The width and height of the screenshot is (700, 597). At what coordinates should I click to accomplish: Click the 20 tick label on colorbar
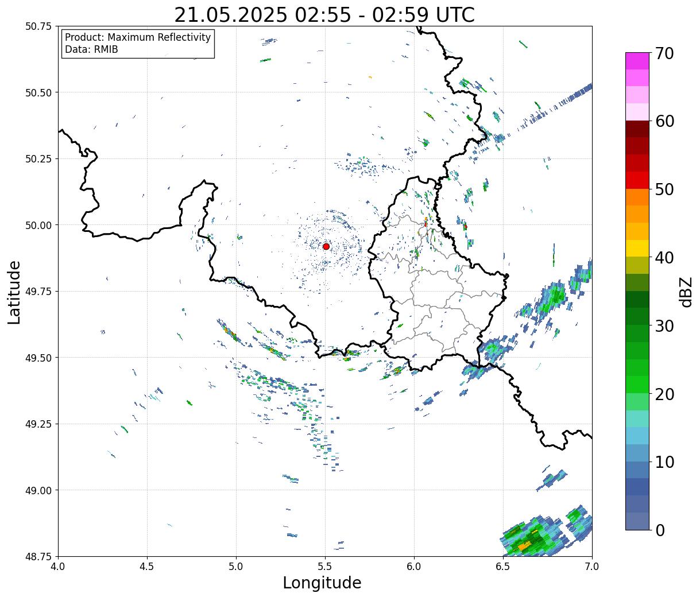665,394
